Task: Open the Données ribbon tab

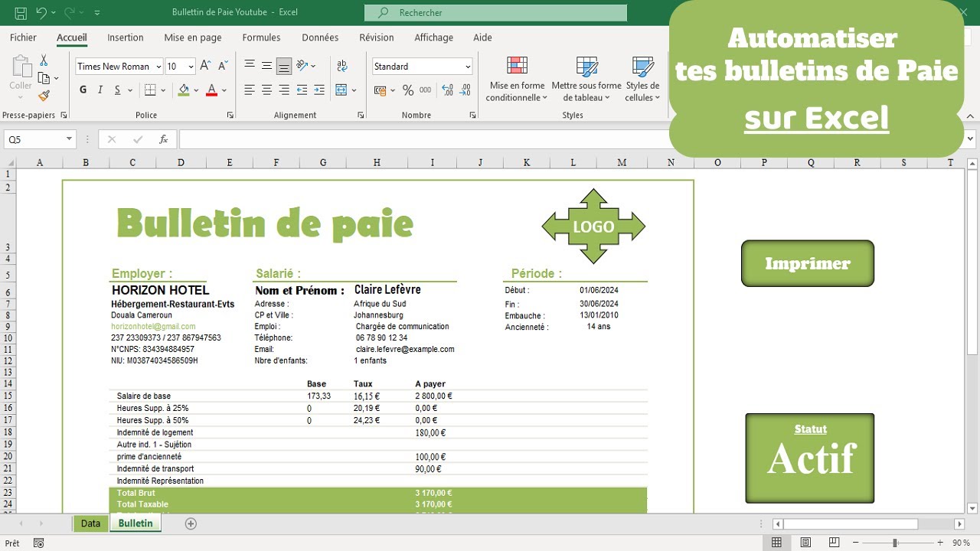Action: pos(320,37)
